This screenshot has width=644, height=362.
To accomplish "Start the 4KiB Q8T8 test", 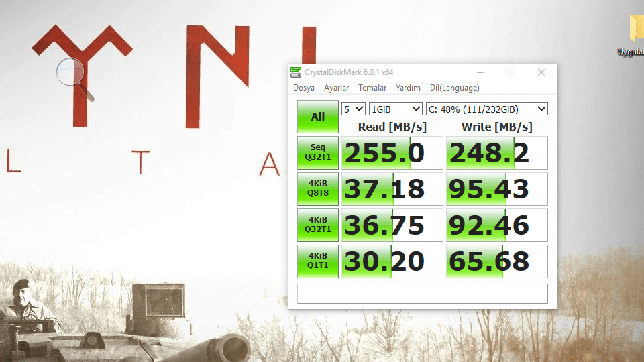I will 318,189.
